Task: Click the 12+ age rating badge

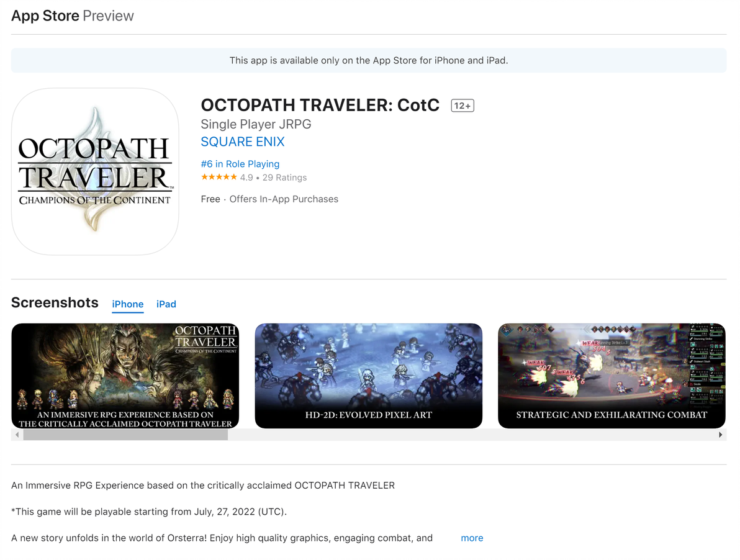Action: pyautogui.click(x=463, y=106)
